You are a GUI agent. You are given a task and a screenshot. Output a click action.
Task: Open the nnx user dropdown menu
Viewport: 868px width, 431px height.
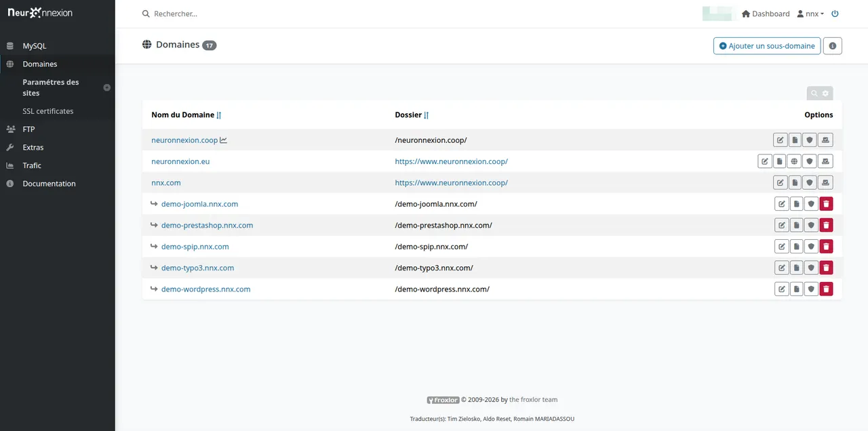pos(810,14)
